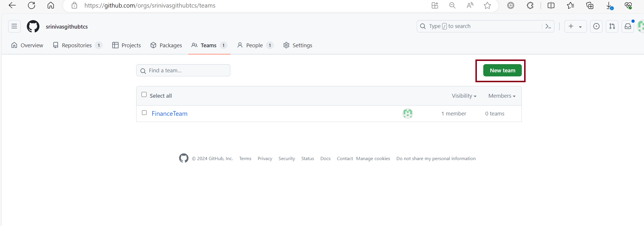This screenshot has height=226, width=644.
Task: Zoom out with the magnifier icon
Action: coord(452,5)
